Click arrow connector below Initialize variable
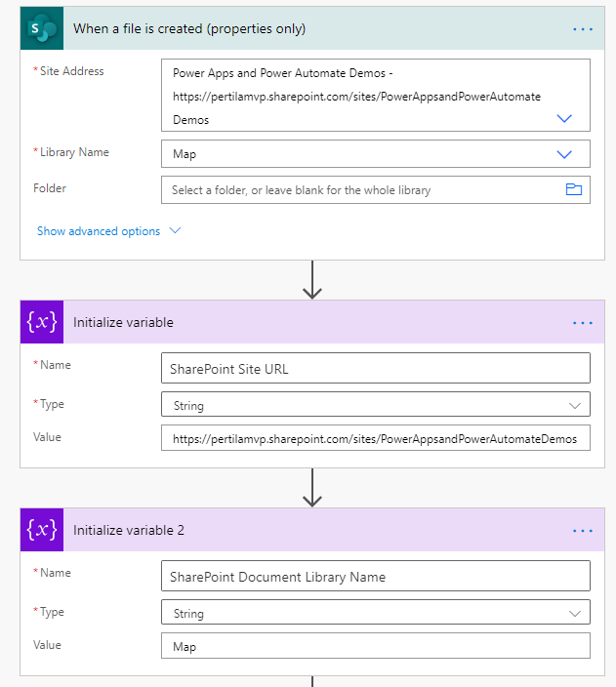The width and height of the screenshot is (616, 687). 312,488
